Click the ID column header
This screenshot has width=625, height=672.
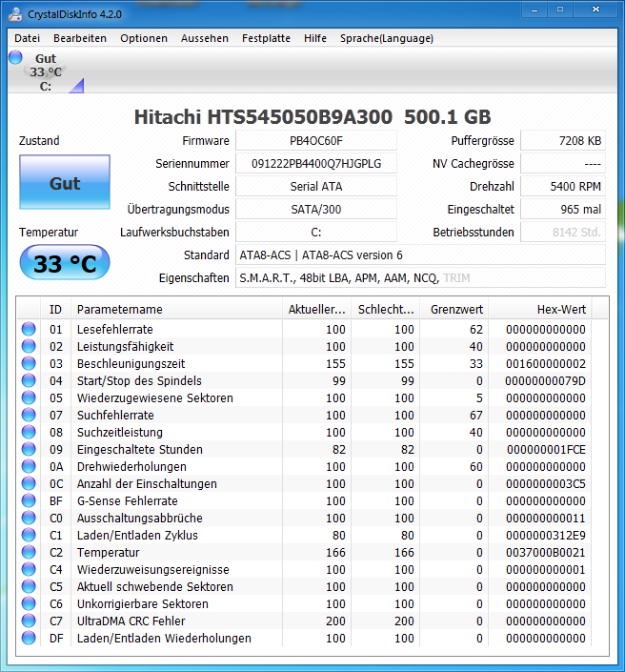[x=55, y=310]
